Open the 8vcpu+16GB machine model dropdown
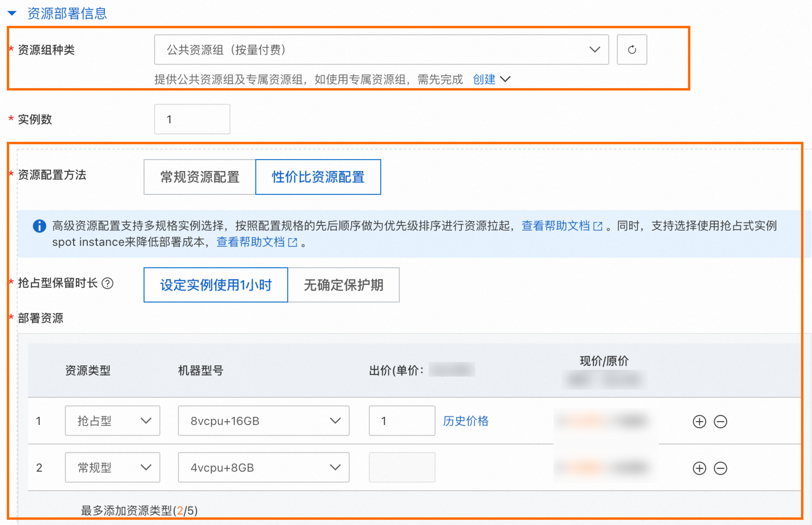 pos(264,421)
